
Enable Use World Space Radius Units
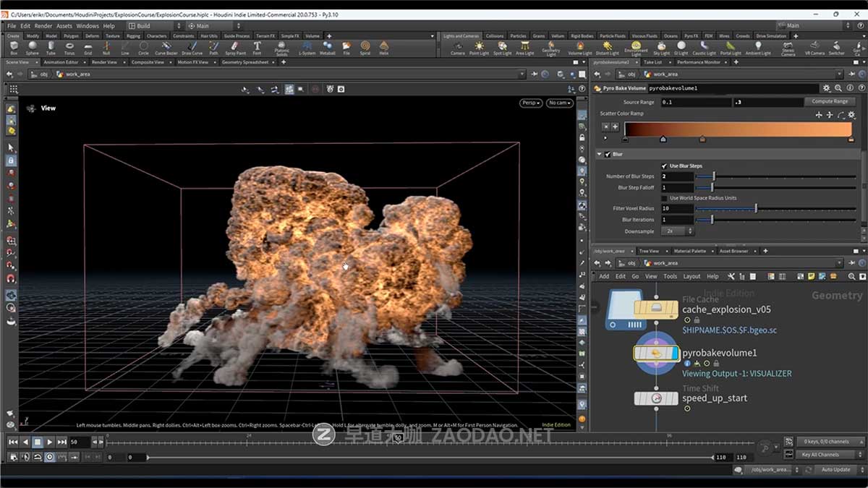coord(665,197)
